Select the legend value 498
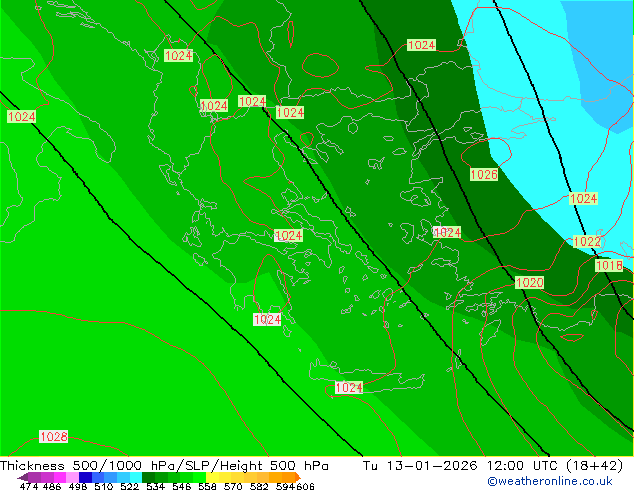 tap(78, 486)
